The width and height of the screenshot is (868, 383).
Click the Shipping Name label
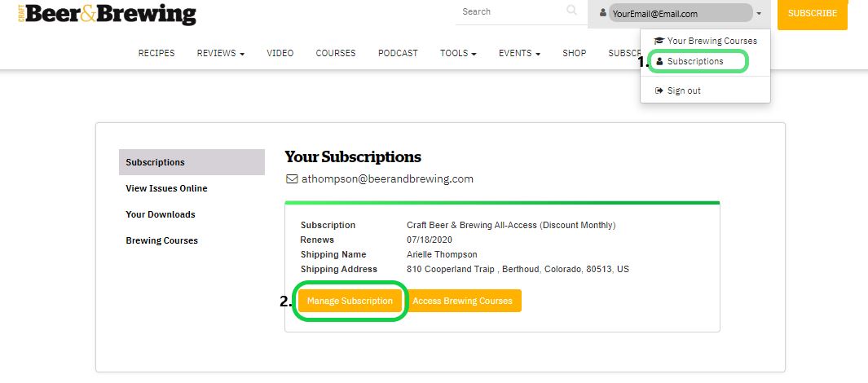[333, 254]
